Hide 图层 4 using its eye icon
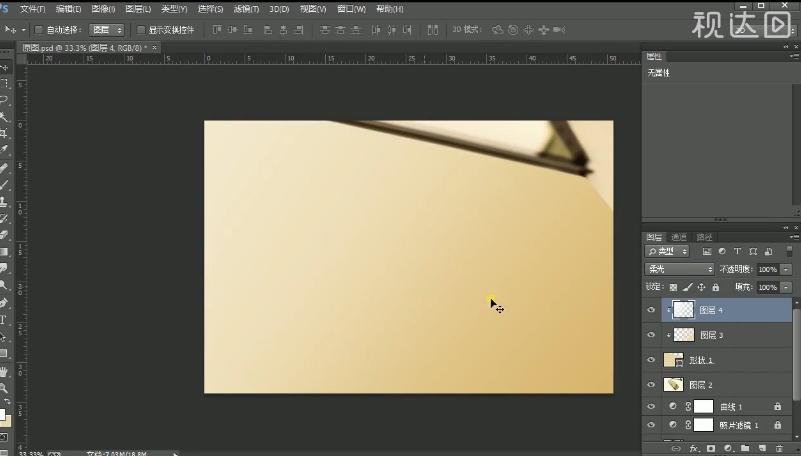Viewport: 801px width, 456px height. click(x=652, y=310)
